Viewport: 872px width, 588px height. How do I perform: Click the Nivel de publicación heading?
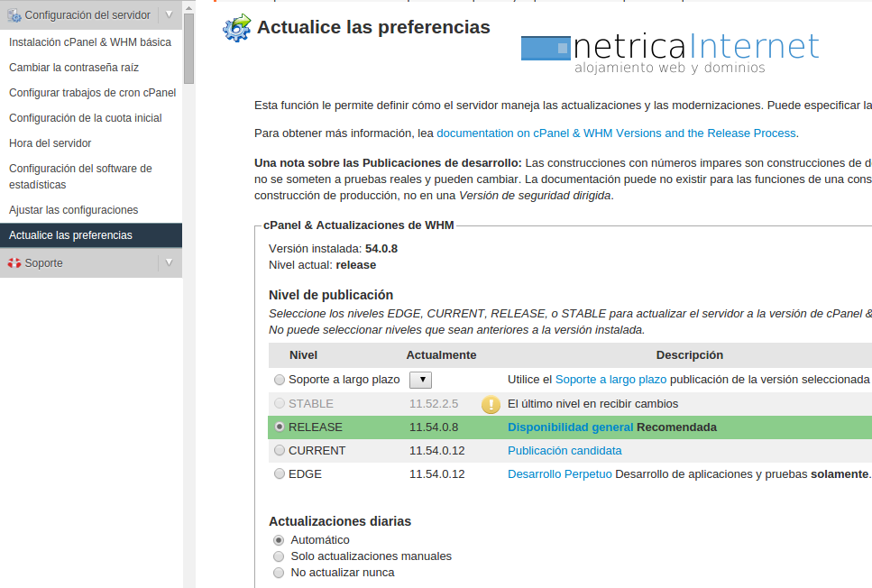(331, 295)
